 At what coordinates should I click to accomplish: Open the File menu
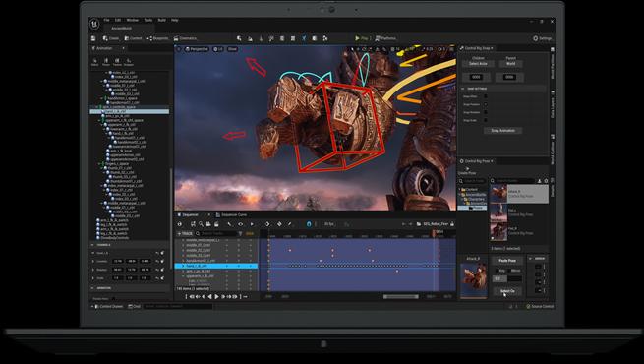click(106, 20)
